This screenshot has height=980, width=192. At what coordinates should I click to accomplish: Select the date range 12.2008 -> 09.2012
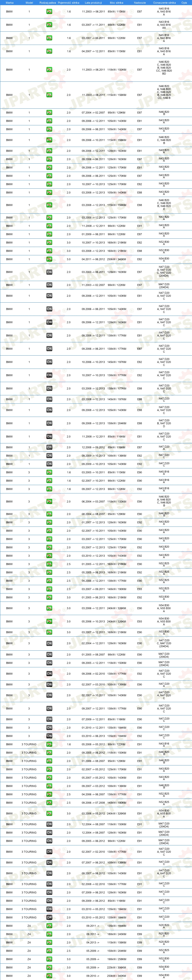coord(93,447)
